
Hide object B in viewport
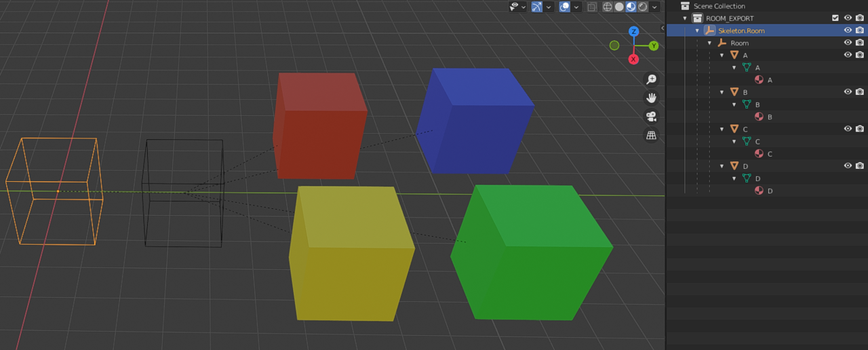[x=848, y=92]
